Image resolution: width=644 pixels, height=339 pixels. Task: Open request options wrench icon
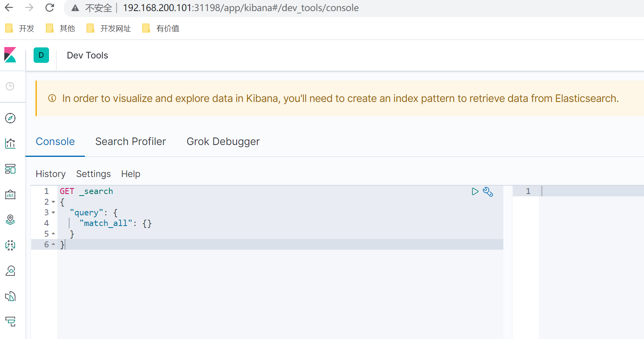488,192
